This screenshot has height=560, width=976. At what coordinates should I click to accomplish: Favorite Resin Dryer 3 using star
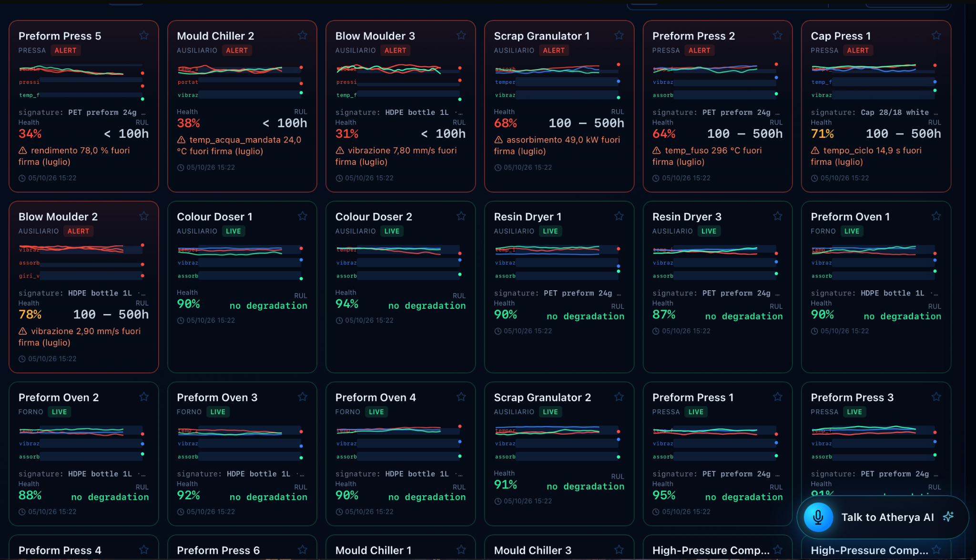pos(778,216)
